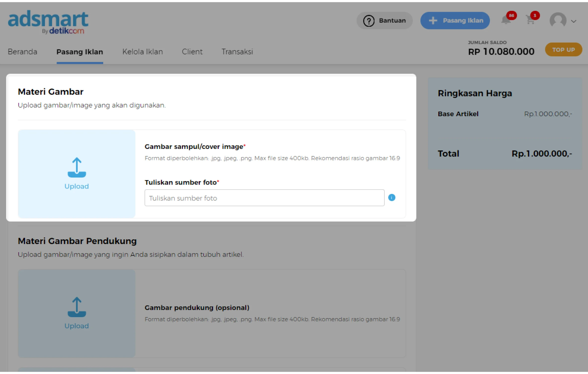Image resolution: width=588 pixels, height=374 pixels.
Task: Open the Transaksi tab
Action: pos(237,52)
